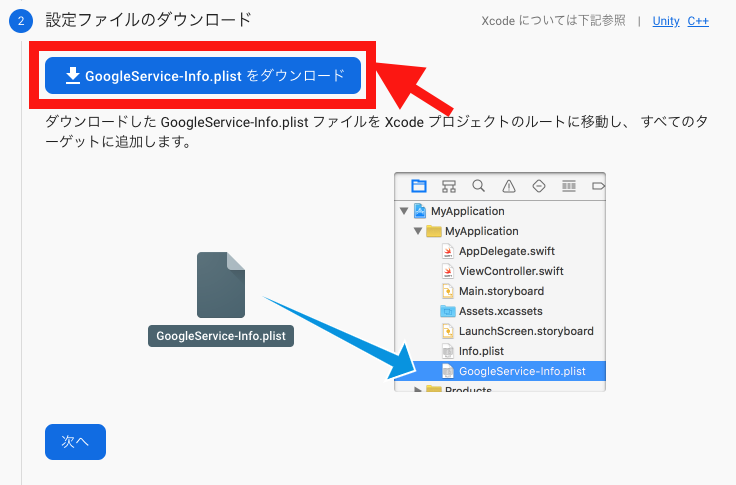
Task: Collapse the MyApplication project root triangle
Action: click(x=404, y=211)
